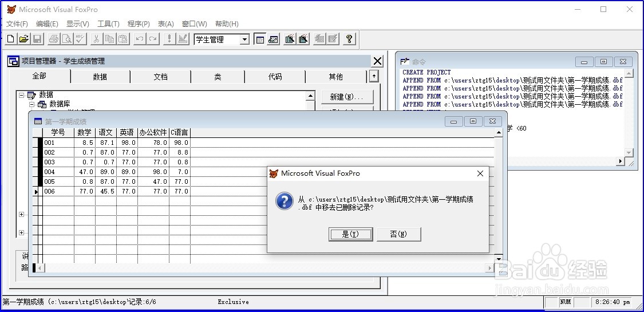The height and width of the screenshot is (312, 644).
Task: Open Help via question mark toolbar icon
Action: 349,40
